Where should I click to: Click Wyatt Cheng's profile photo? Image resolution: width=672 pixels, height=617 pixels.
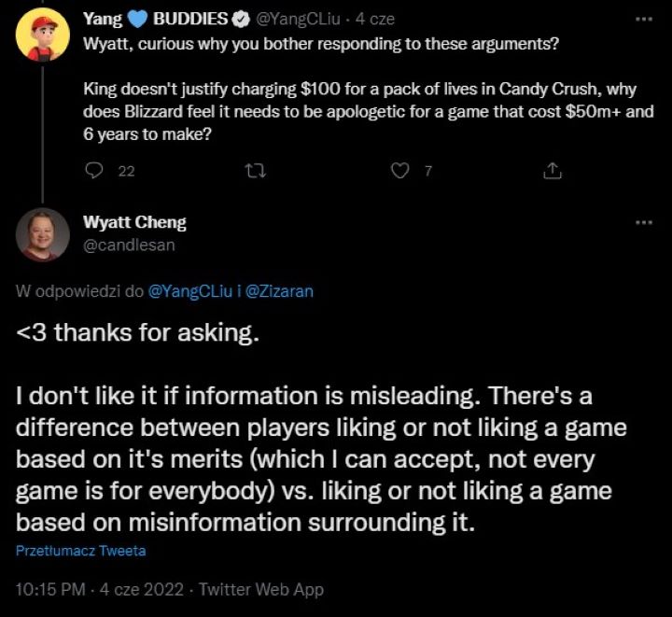coord(42,234)
